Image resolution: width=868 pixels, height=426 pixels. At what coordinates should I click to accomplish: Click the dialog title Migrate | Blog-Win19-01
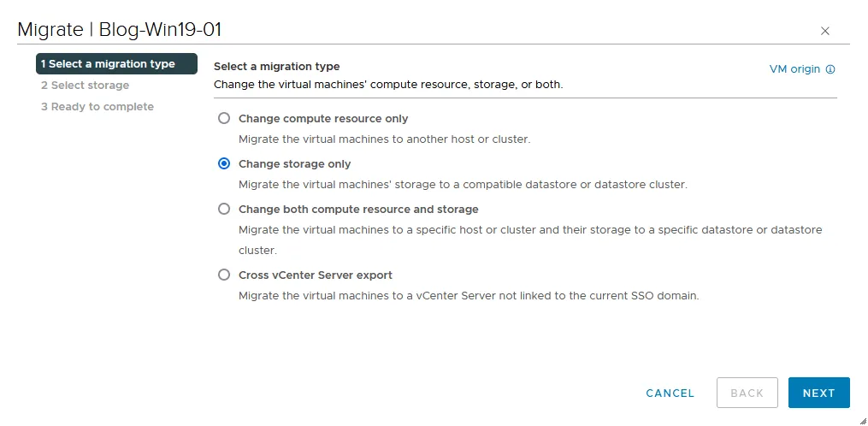click(x=120, y=29)
